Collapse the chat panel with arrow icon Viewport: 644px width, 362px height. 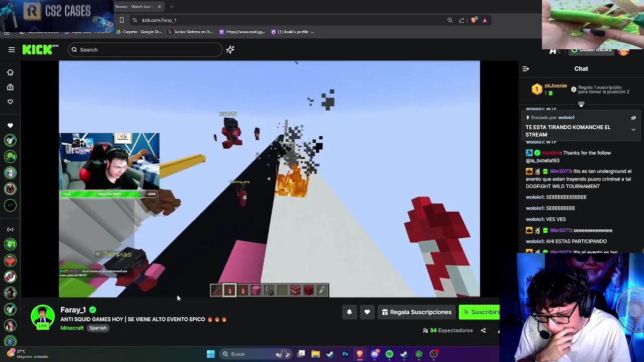[526, 69]
